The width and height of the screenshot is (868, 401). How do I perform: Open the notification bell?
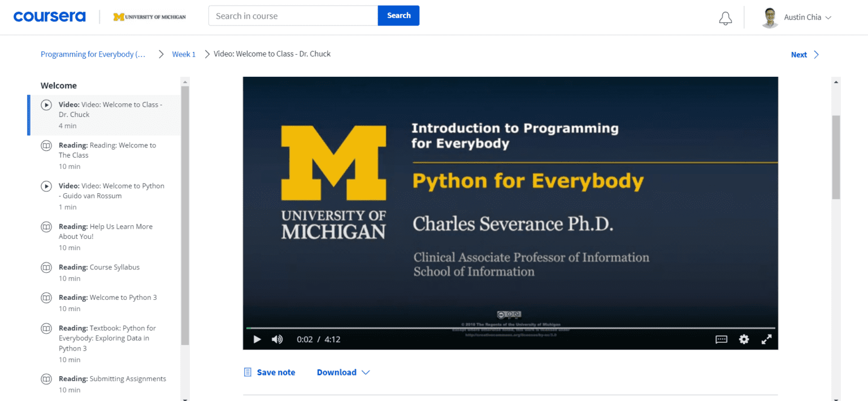click(x=725, y=18)
